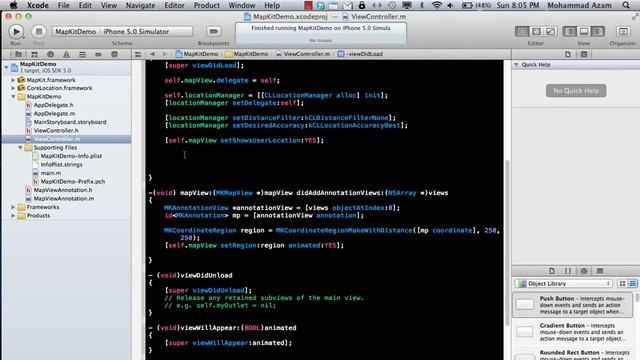Viewport: 640px width, 360px height.
Task: Open Spotlight search in menu bar
Action: [626, 5]
